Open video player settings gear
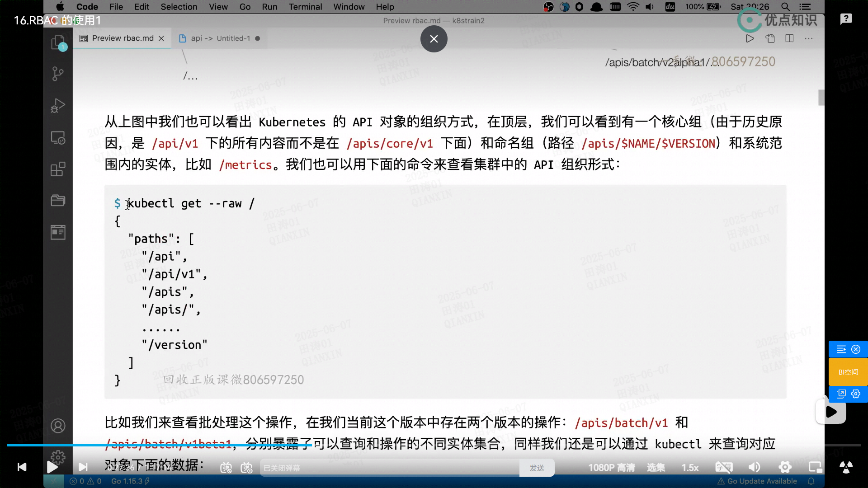The width and height of the screenshot is (868, 488). click(x=785, y=467)
